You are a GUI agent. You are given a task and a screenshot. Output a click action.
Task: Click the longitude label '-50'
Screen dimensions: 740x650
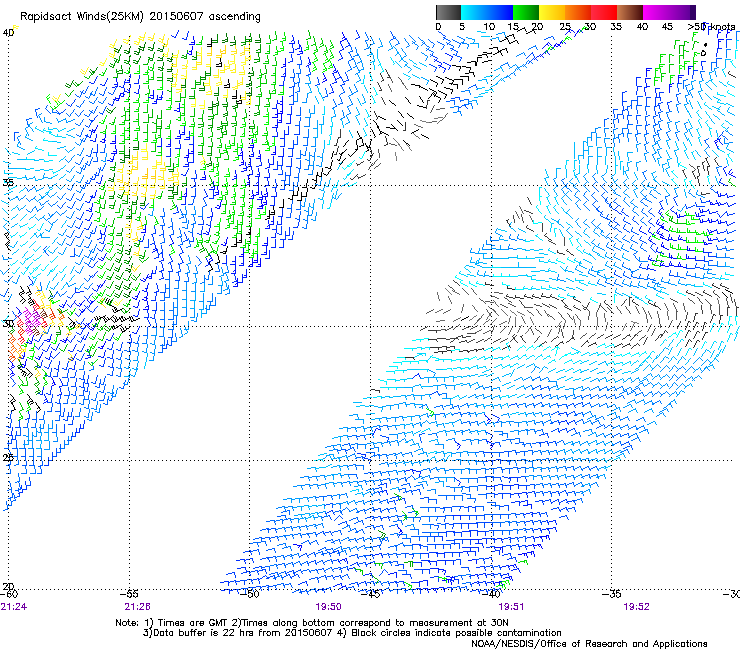point(250,594)
